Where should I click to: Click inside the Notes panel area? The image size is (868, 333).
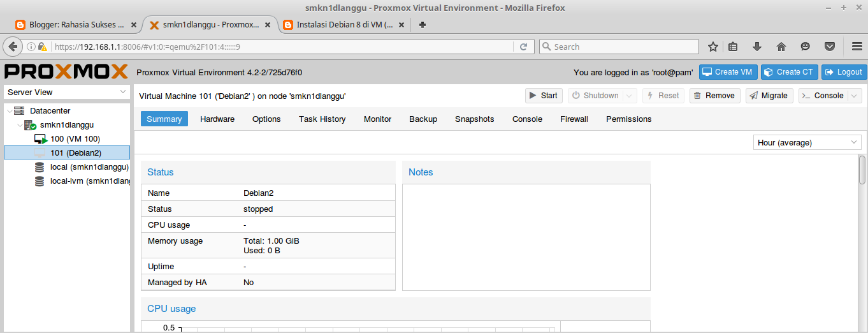[x=526, y=237]
